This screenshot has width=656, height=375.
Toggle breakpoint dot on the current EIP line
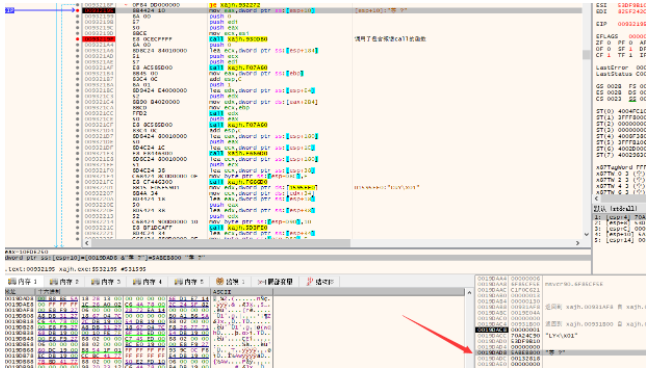tap(77, 10)
